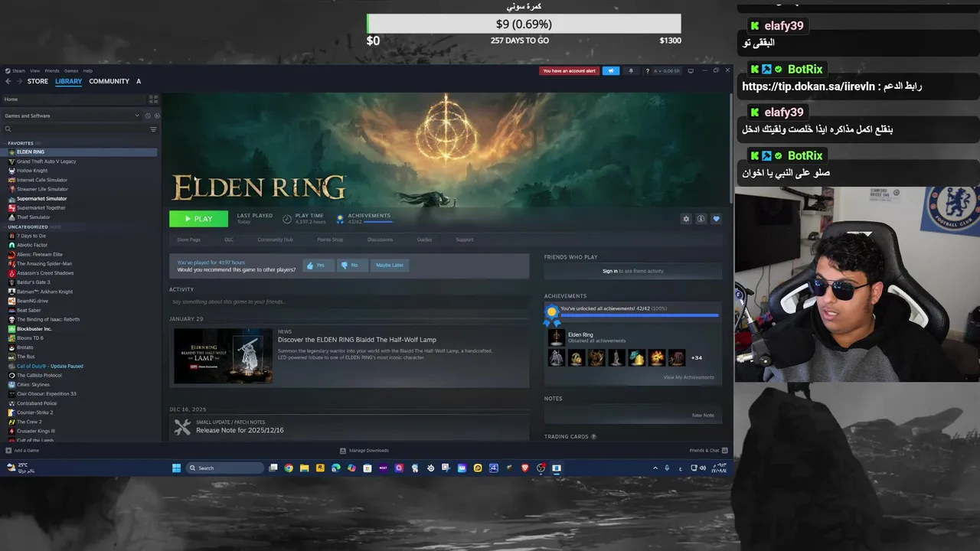Click the donation goal progress bar
Image resolution: width=980 pixels, height=551 pixels.
tap(524, 24)
